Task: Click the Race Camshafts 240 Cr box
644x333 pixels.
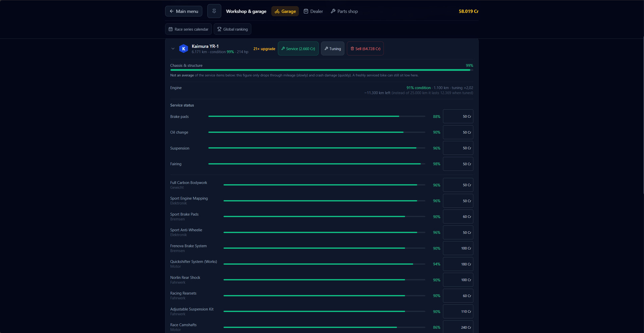Action: (x=458, y=327)
